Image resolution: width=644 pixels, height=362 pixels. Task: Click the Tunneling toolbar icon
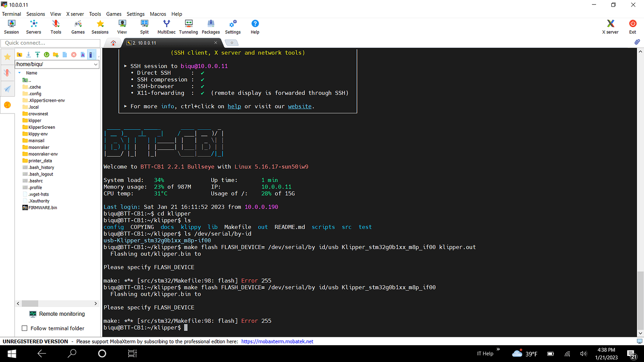tap(189, 26)
